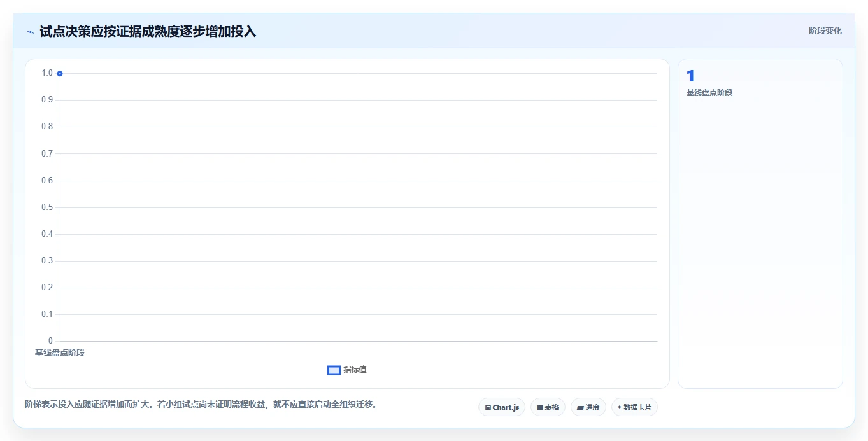
Task: Click the 0.1 y-axis tick label
Action: (47, 314)
